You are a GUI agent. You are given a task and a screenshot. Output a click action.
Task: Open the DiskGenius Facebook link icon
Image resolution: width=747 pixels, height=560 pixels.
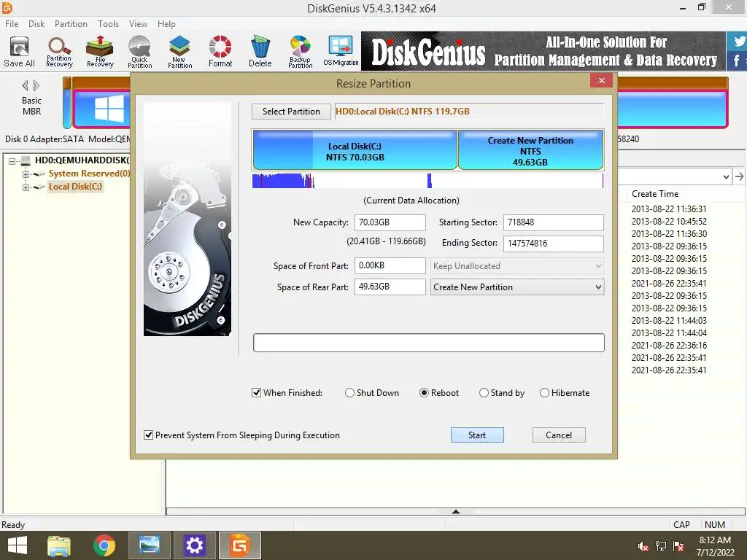[737, 61]
